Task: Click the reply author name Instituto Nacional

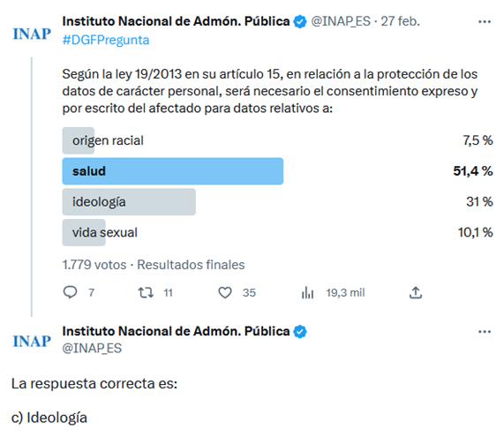Action: pos(176,331)
